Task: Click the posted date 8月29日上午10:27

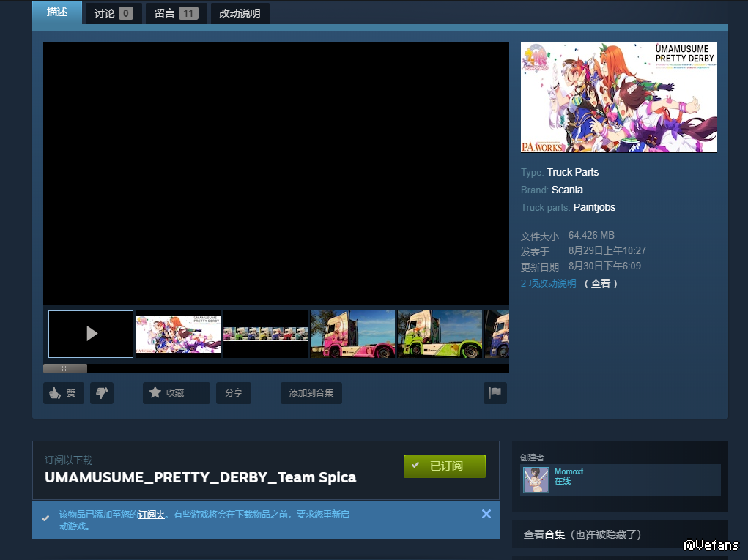Action: pyautogui.click(x=607, y=250)
